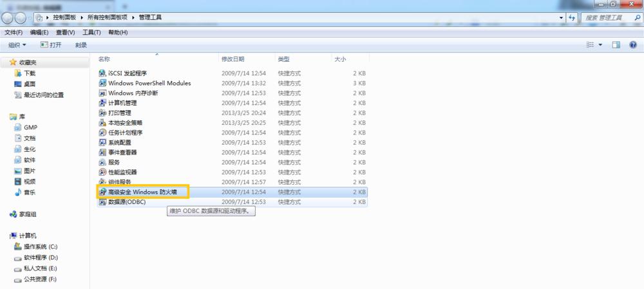Click the change view icon

pos(590,45)
